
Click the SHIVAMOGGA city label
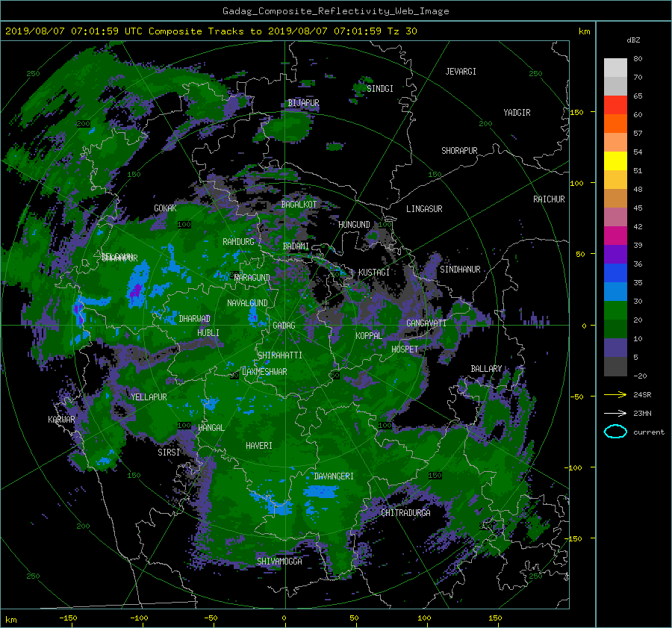click(279, 562)
